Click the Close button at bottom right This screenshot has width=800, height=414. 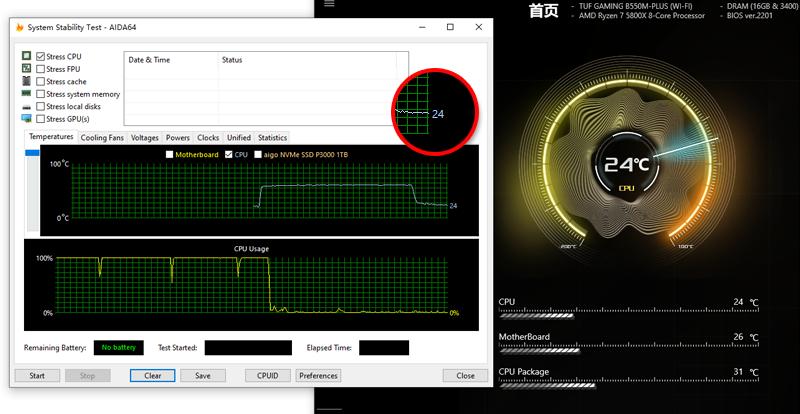tap(465, 376)
